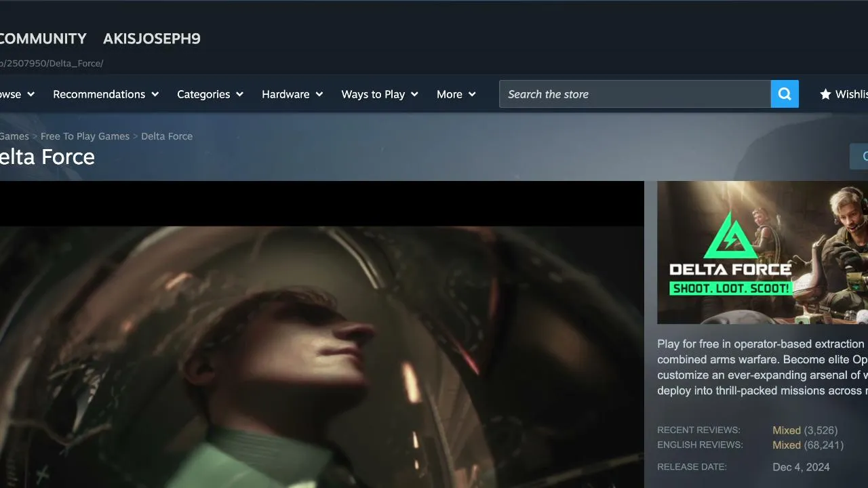Follow the Free To Play Games breadcrumb
The image size is (868, 488).
tap(85, 136)
